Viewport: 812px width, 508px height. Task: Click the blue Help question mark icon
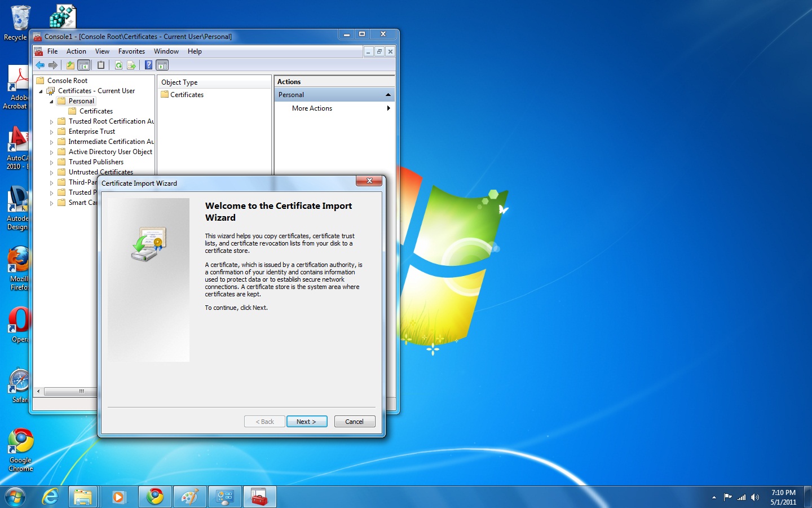tap(149, 65)
